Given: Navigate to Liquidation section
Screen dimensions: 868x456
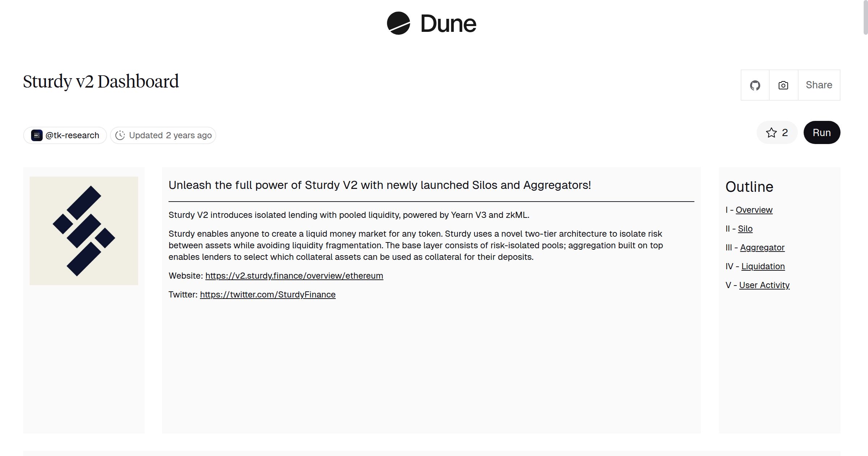Looking at the screenshot, I should tap(763, 266).
